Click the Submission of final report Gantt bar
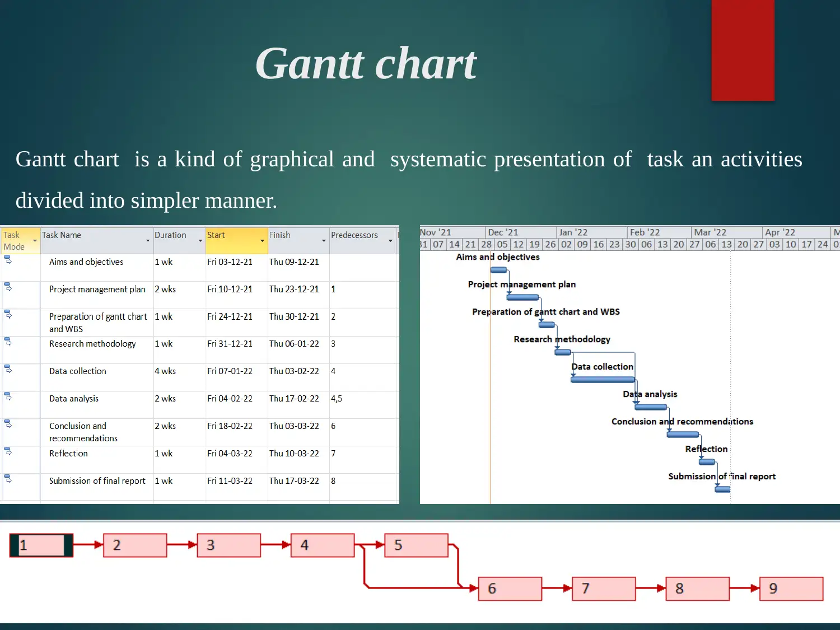 [723, 489]
